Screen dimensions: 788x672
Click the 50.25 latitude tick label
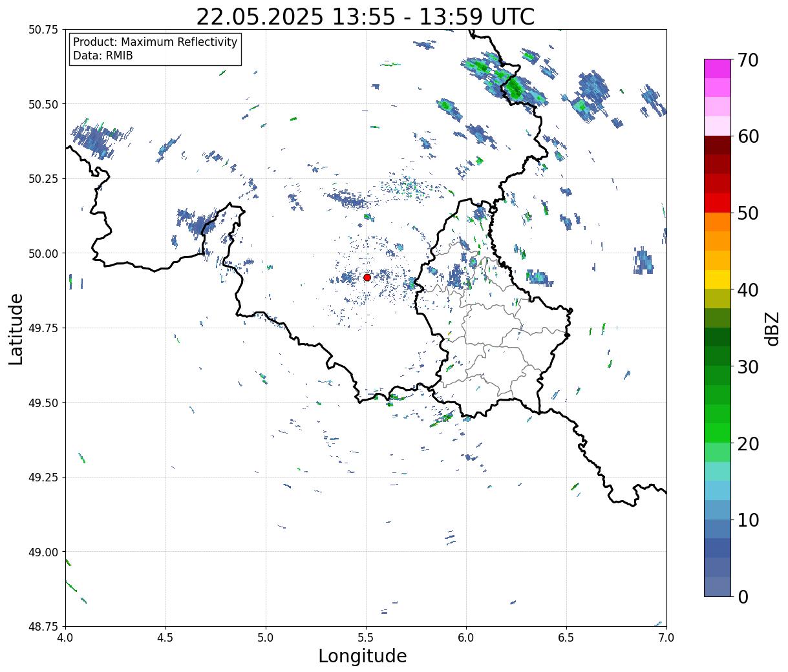tap(43, 179)
